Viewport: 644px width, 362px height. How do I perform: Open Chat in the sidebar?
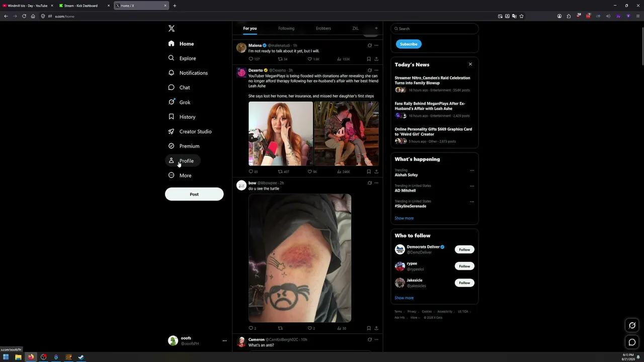[x=179, y=87]
